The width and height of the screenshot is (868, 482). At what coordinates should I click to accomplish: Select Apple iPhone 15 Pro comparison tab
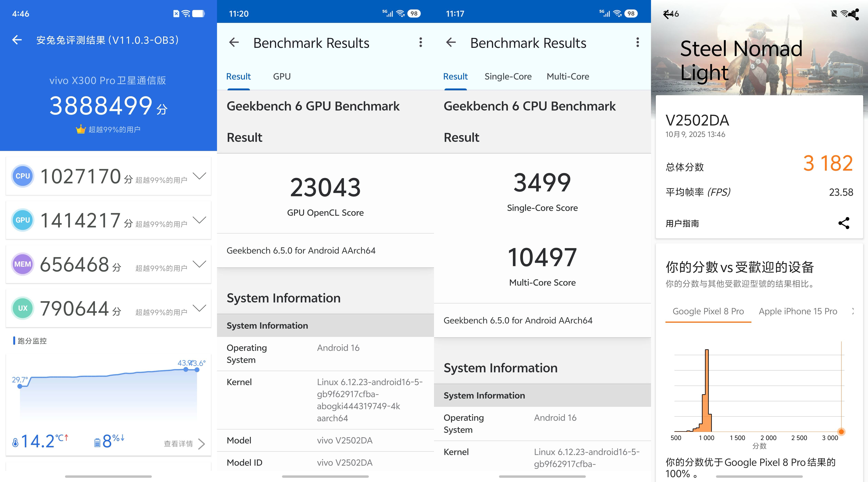click(798, 311)
